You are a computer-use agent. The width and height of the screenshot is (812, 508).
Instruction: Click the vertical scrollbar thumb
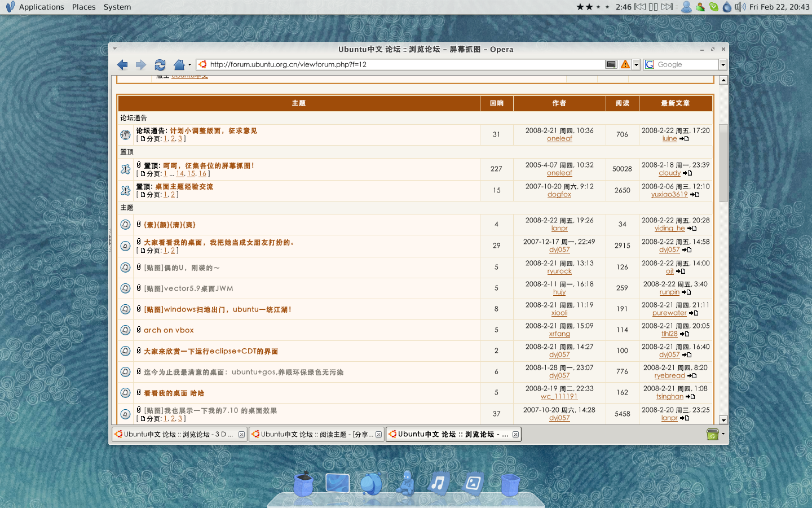723,163
